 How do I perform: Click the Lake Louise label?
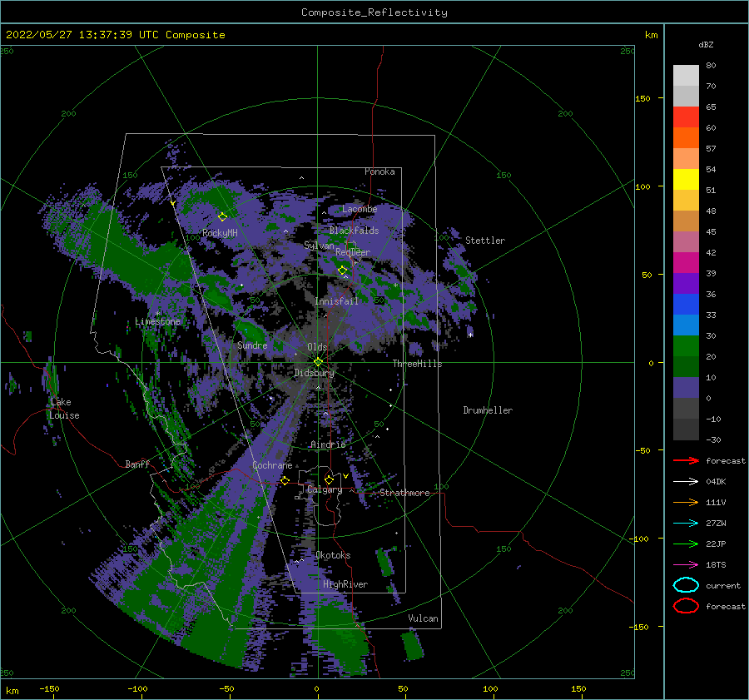64,409
